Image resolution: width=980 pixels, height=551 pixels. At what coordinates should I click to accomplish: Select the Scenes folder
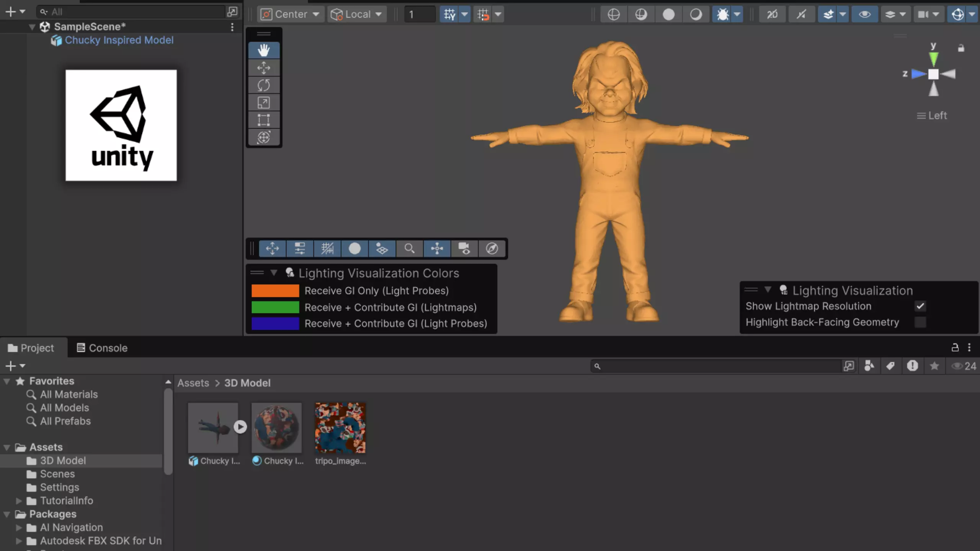pyautogui.click(x=57, y=474)
